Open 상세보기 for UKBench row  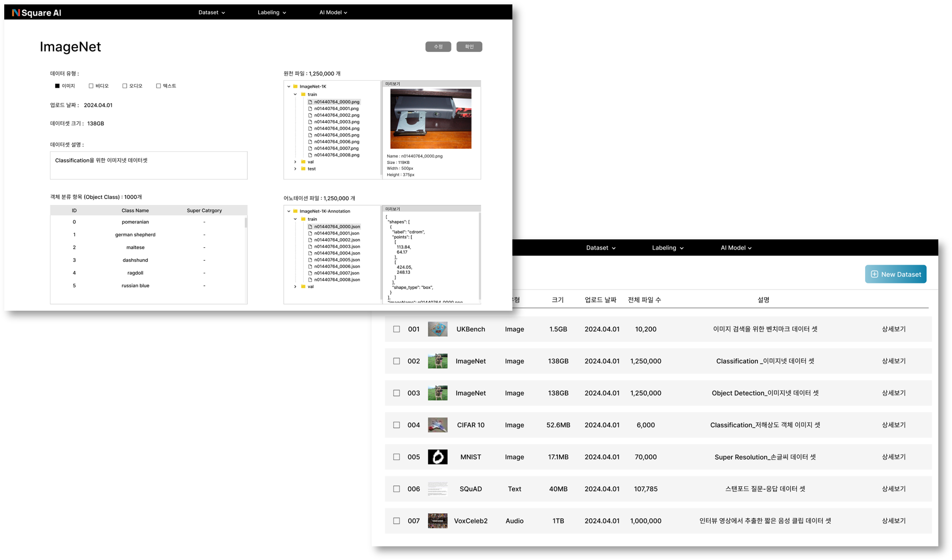point(894,329)
